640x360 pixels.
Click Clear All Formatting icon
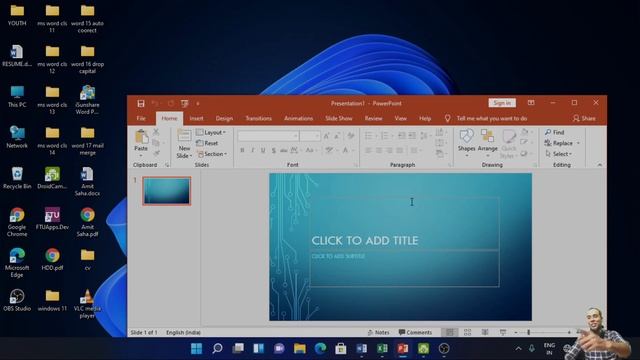pos(351,136)
